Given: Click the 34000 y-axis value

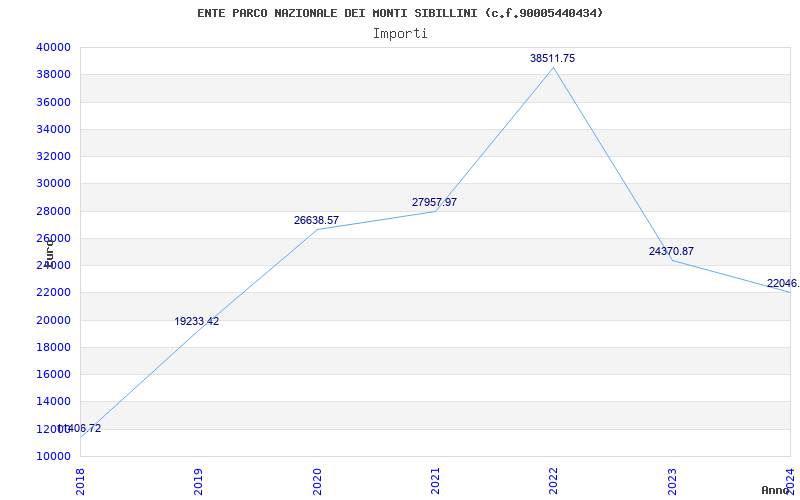Looking at the screenshot, I should tap(53, 129).
